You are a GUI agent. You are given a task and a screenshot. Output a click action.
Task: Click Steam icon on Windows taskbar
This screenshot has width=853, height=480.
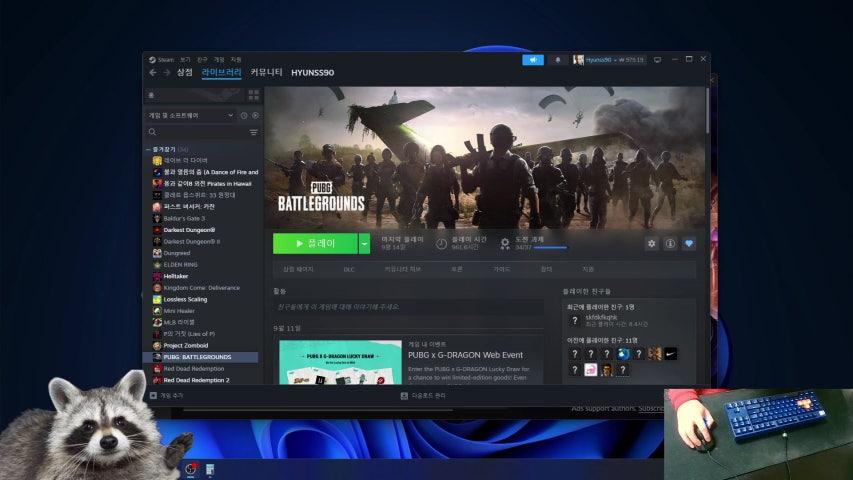tap(191, 469)
